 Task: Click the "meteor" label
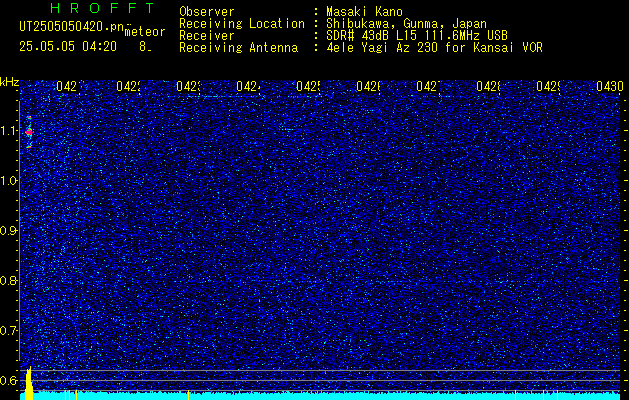coord(145,32)
